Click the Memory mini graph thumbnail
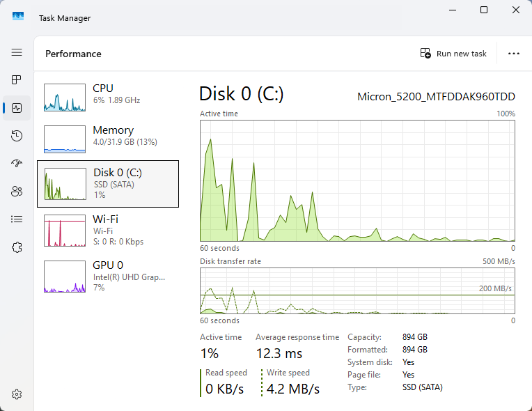 (65, 139)
